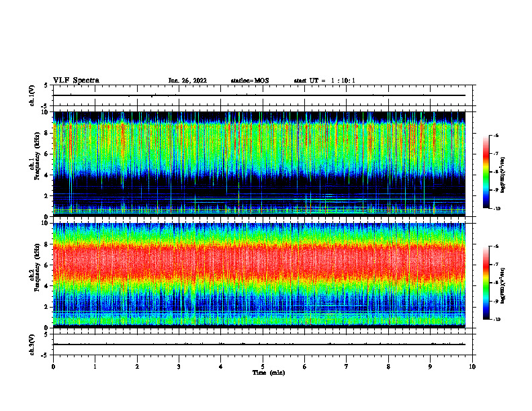Click the ch.1 frequency axis "4" tick
The height and width of the screenshot is (411, 532).
click(x=46, y=175)
